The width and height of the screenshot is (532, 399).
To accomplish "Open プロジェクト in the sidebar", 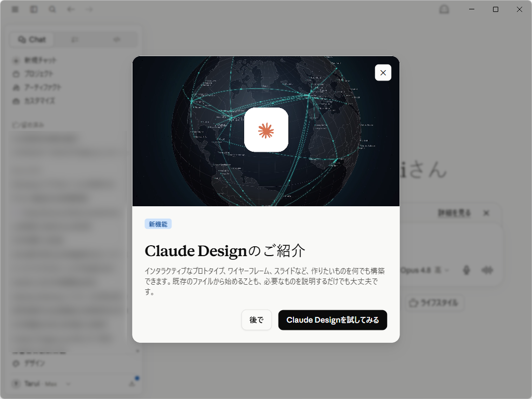I will [x=33, y=74].
